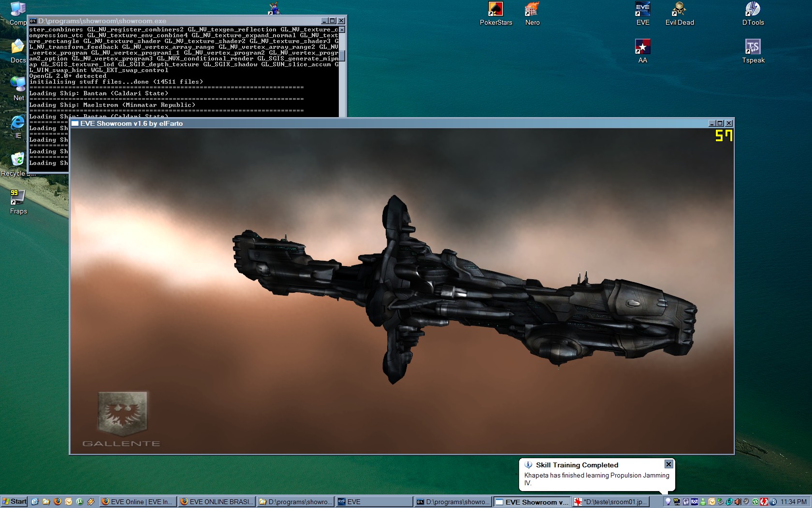Select the DTools desktop shortcut
The height and width of the screenshot is (508, 812).
[753, 14]
